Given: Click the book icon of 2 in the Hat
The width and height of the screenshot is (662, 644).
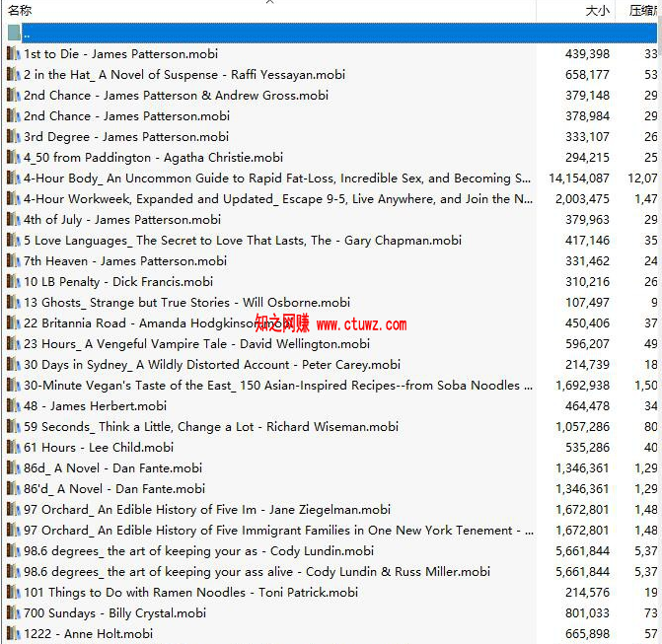Looking at the screenshot, I should click(13, 74).
